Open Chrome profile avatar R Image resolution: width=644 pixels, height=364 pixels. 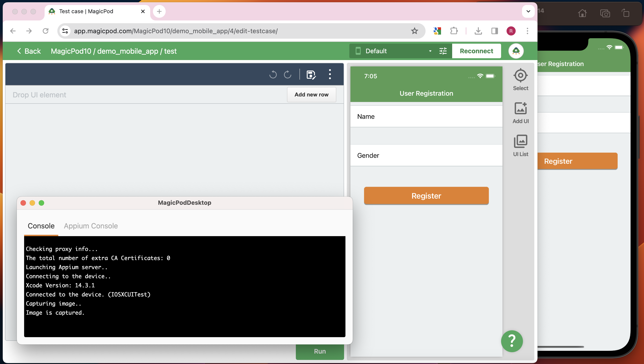(x=511, y=31)
